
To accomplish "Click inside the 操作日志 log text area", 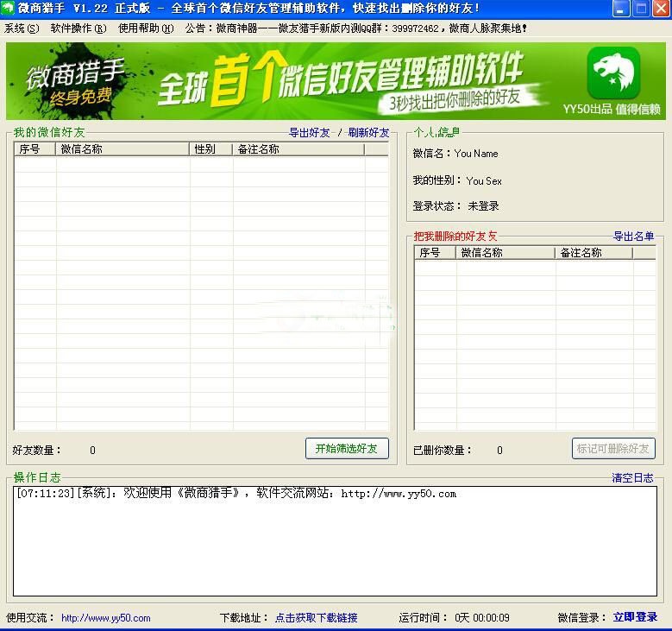I will click(335, 541).
